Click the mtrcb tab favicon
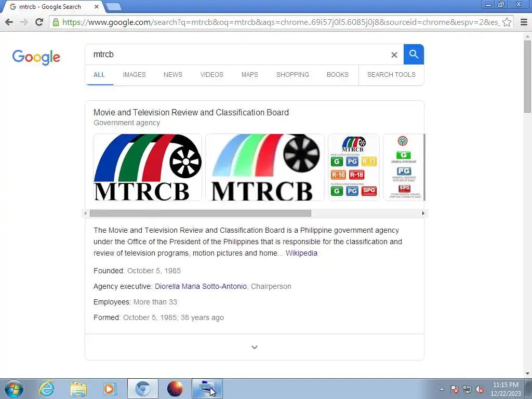The height and width of the screenshot is (399, 532). click(12, 7)
